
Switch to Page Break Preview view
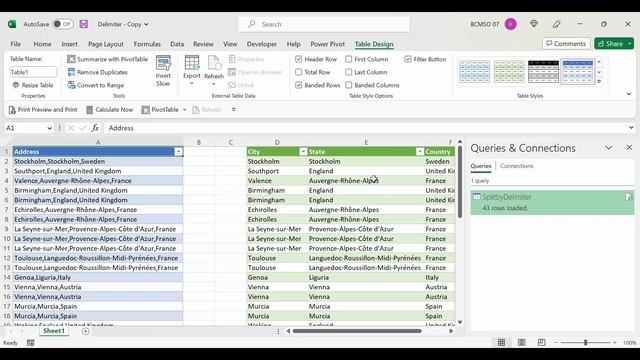coord(541,342)
